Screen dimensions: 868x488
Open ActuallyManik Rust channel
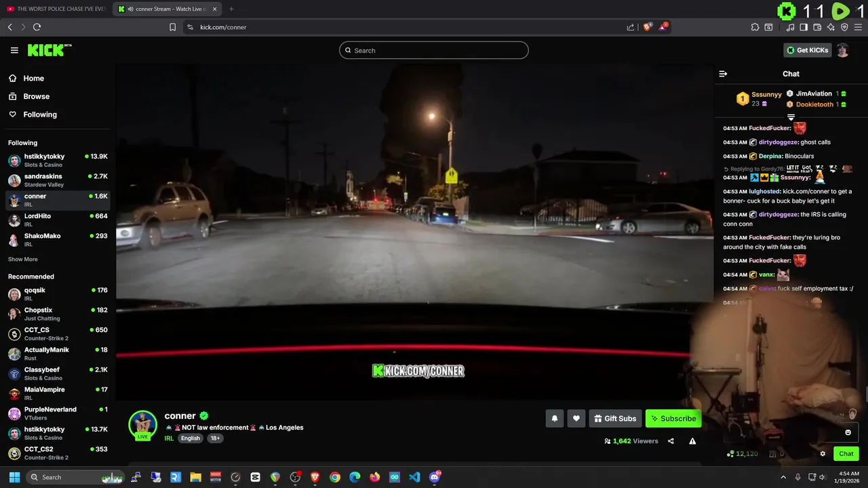coord(58,353)
